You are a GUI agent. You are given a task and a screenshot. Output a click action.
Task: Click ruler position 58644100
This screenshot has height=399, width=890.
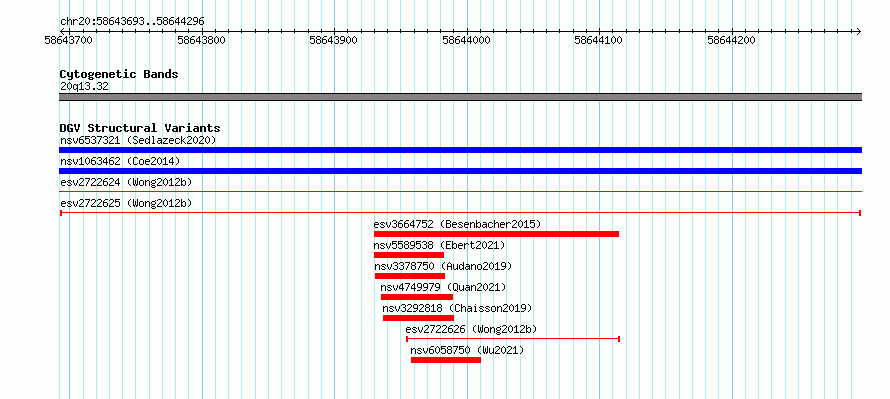pyautogui.click(x=599, y=40)
